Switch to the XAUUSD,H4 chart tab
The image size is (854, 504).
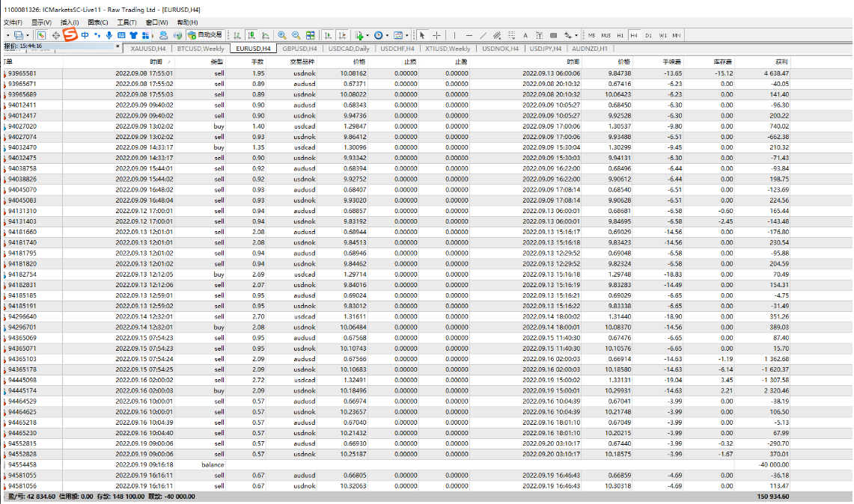pyautogui.click(x=148, y=49)
